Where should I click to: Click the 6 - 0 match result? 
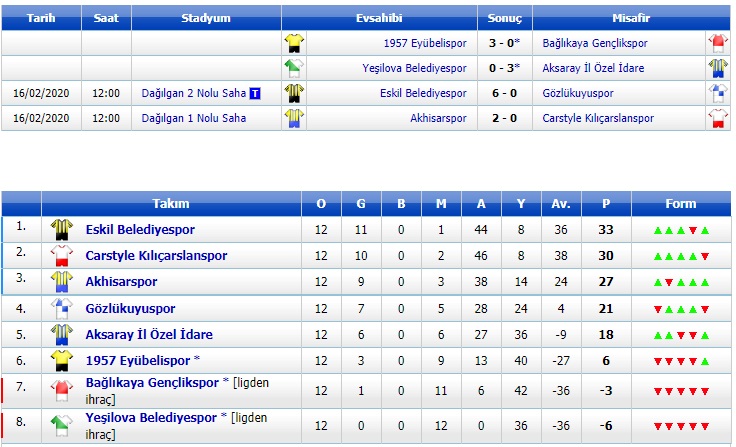click(504, 93)
